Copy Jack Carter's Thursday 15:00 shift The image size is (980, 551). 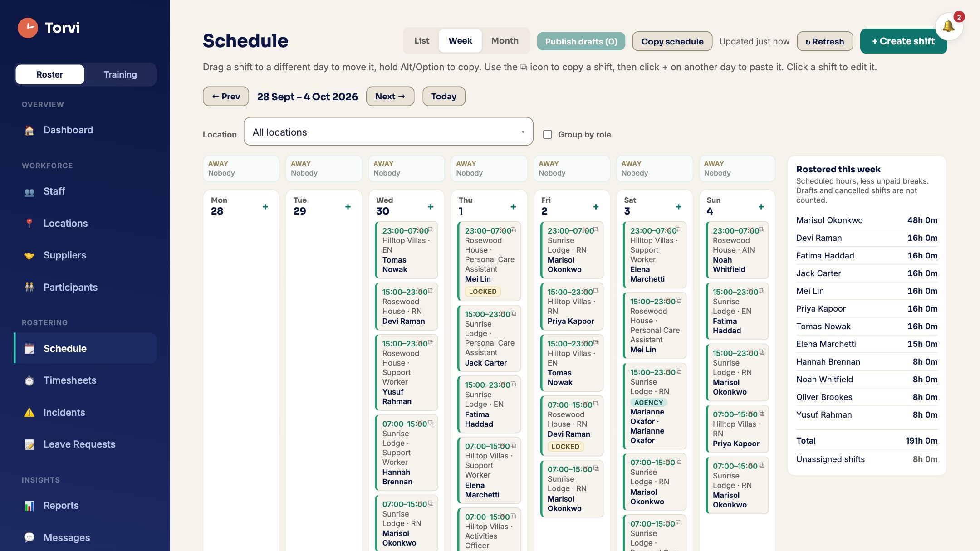coord(514,313)
